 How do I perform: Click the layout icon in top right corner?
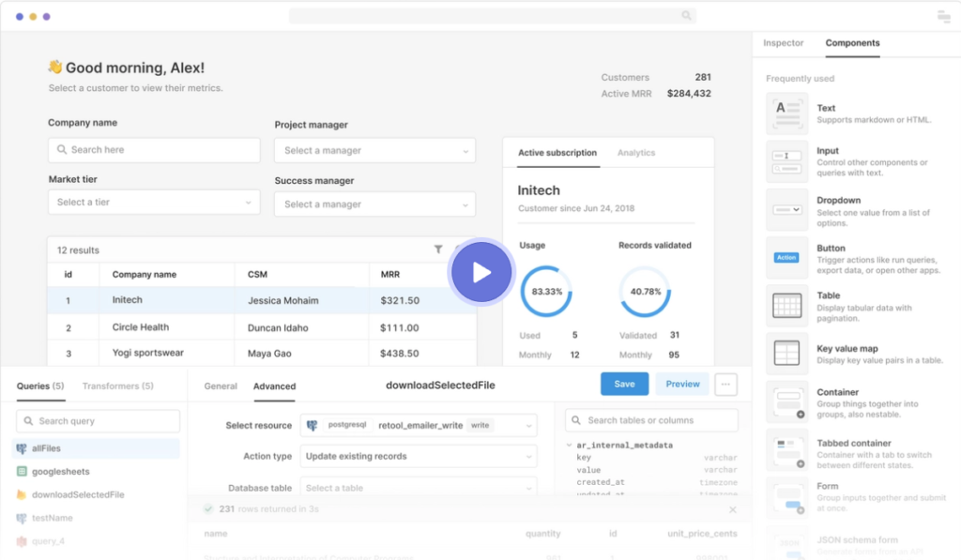(944, 16)
